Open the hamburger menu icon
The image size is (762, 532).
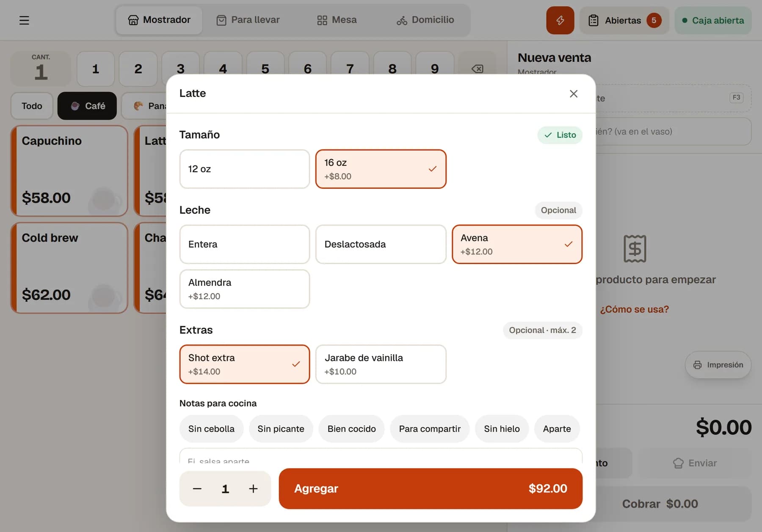(24, 20)
